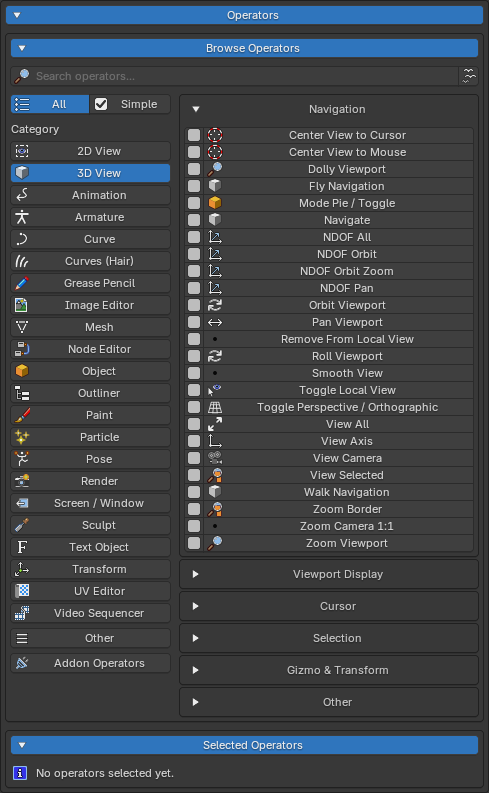Screen dimensions: 489x793
Task: Click the UV Editor checker icon
Action: pyautogui.click(x=22, y=591)
